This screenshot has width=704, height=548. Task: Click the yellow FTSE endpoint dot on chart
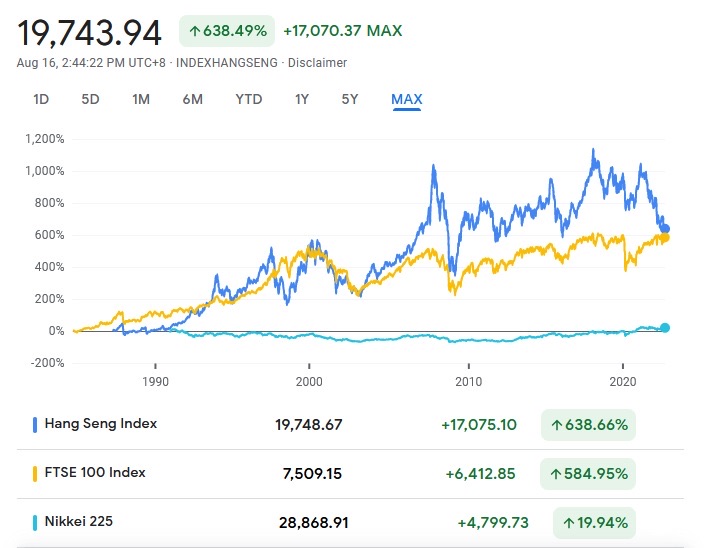665,237
